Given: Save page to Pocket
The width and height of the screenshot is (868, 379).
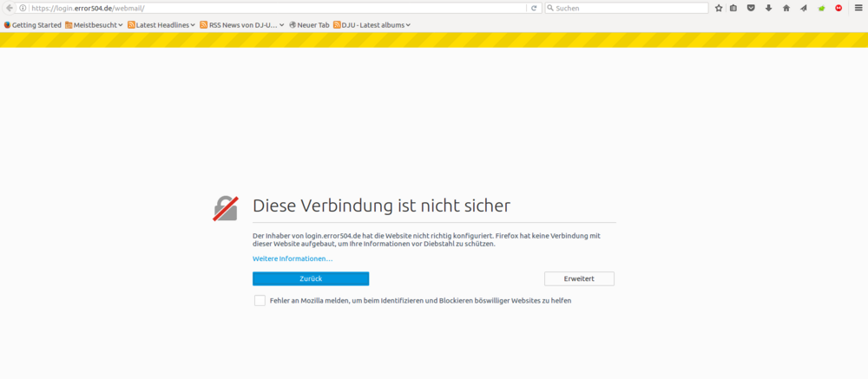Looking at the screenshot, I should click(751, 9).
